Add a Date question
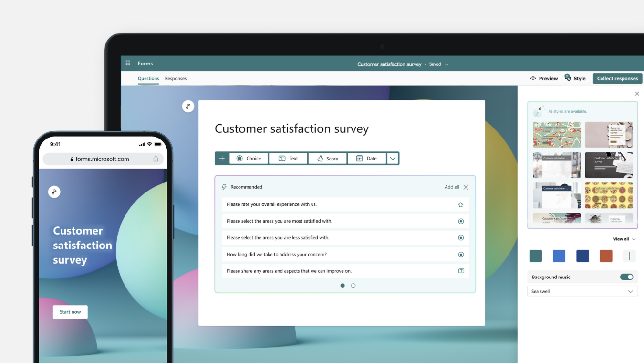Screen dimensions: 644x363 (366, 159)
